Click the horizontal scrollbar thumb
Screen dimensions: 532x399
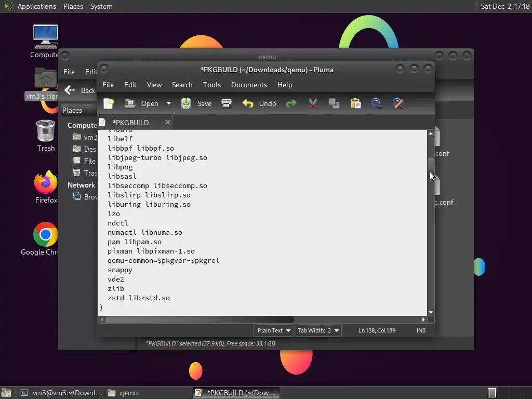[x=199, y=320]
